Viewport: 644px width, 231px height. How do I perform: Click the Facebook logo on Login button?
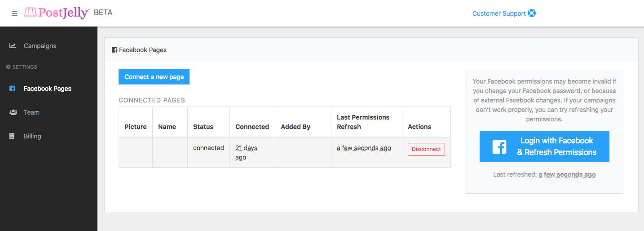point(499,147)
